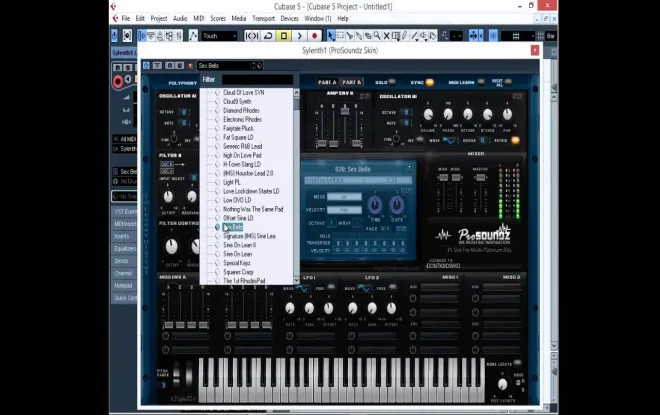This screenshot has height=415, width=660.
Task: Open the Devices menu
Action: 289,19
